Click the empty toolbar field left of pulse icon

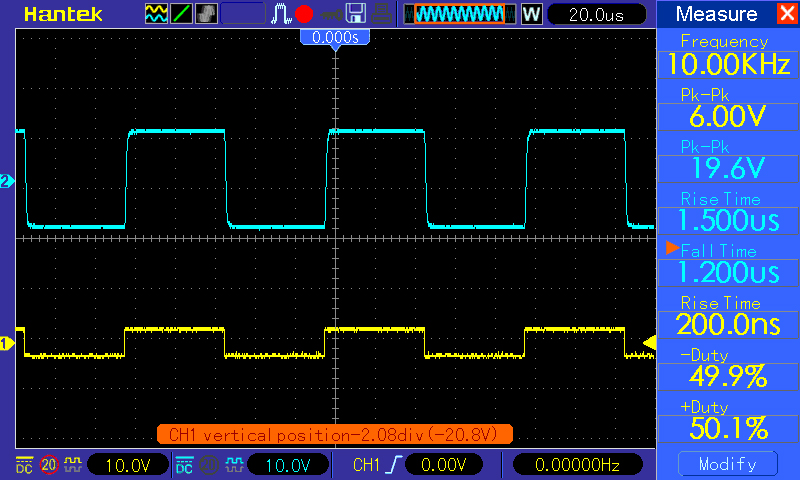click(x=243, y=14)
